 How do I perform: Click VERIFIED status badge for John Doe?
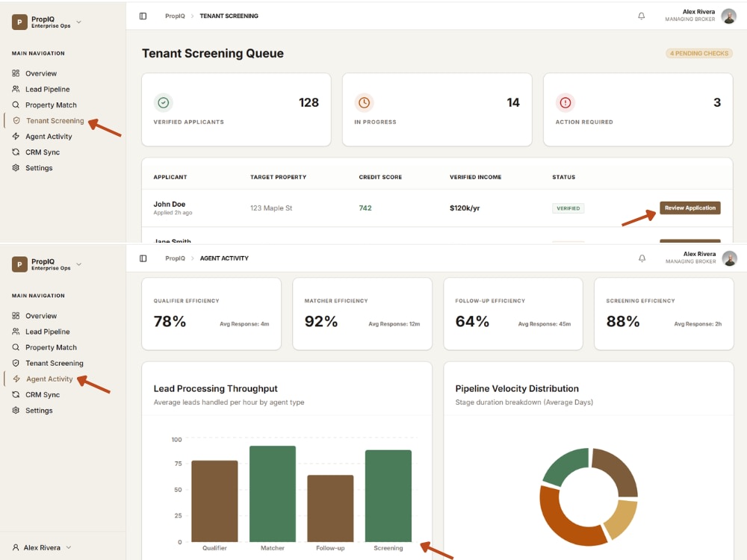click(x=568, y=208)
